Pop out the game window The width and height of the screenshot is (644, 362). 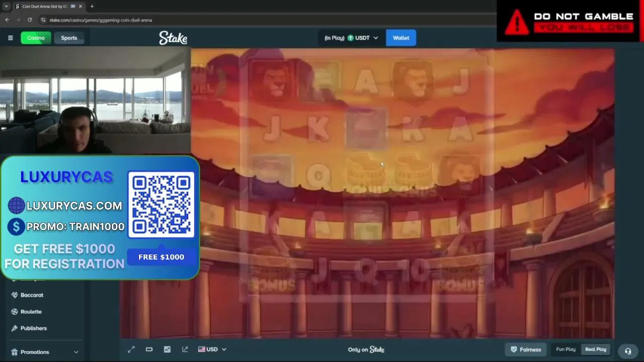pos(185,349)
